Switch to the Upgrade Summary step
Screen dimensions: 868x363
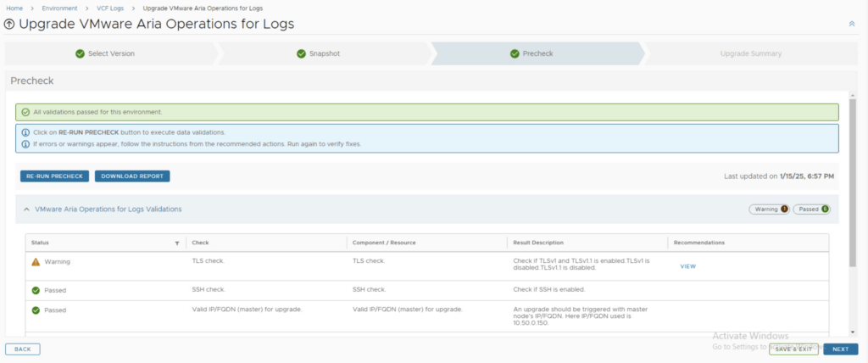(750, 53)
